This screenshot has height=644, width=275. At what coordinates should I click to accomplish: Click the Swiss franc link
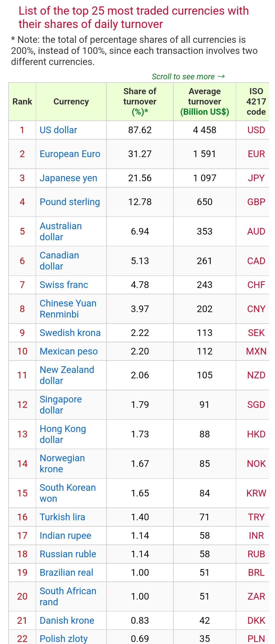click(64, 285)
